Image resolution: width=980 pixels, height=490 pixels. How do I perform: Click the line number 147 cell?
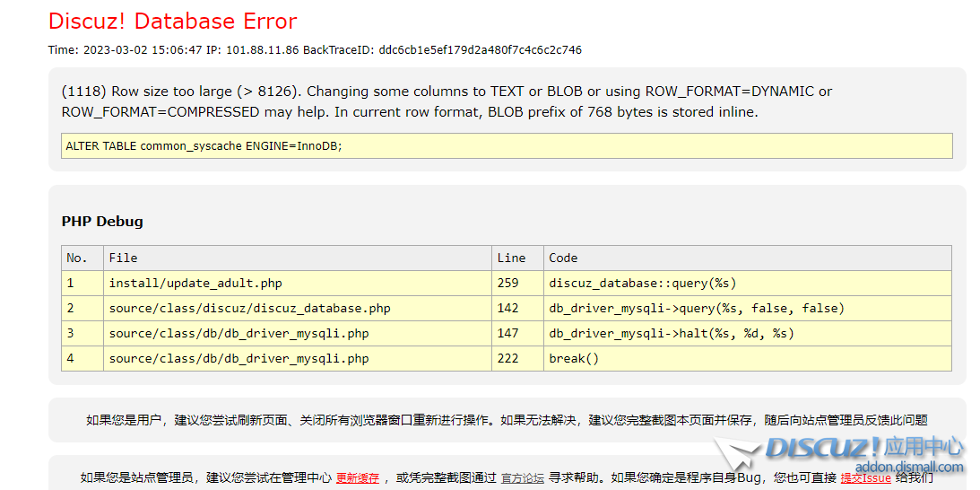(x=508, y=333)
